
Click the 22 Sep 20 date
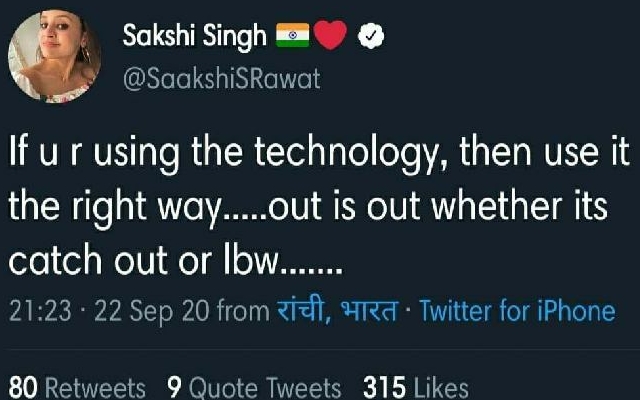pyautogui.click(x=151, y=312)
